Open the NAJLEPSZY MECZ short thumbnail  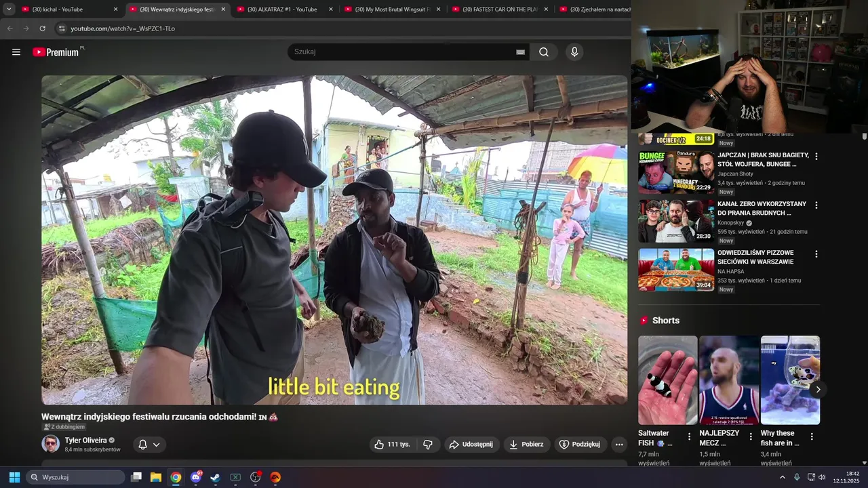point(729,380)
